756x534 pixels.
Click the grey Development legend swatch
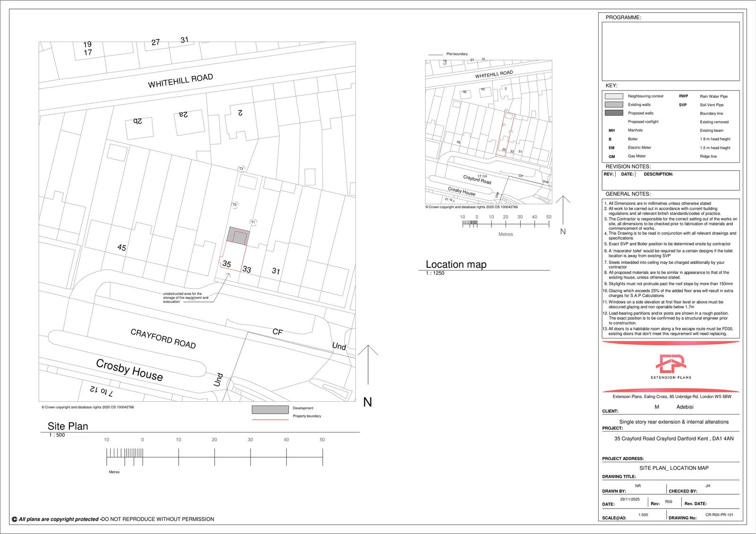tap(270, 409)
